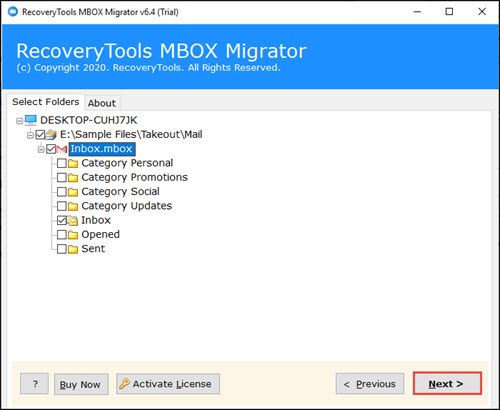Collapse the Inbox.mbox tree node
This screenshot has width=500, height=410.
click(41, 149)
